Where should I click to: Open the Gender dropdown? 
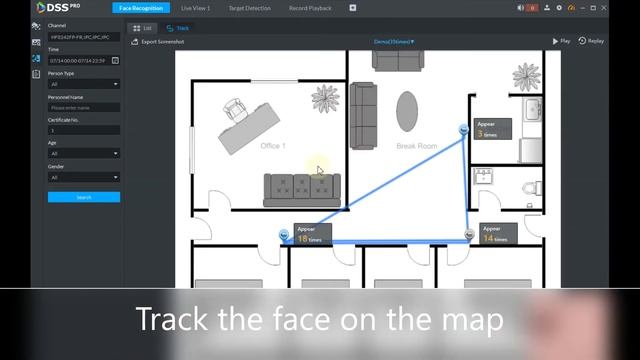click(x=84, y=177)
